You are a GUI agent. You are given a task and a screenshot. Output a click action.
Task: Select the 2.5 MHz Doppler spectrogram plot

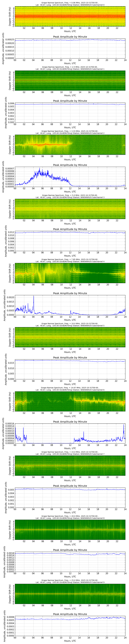[x=70, y=80]
